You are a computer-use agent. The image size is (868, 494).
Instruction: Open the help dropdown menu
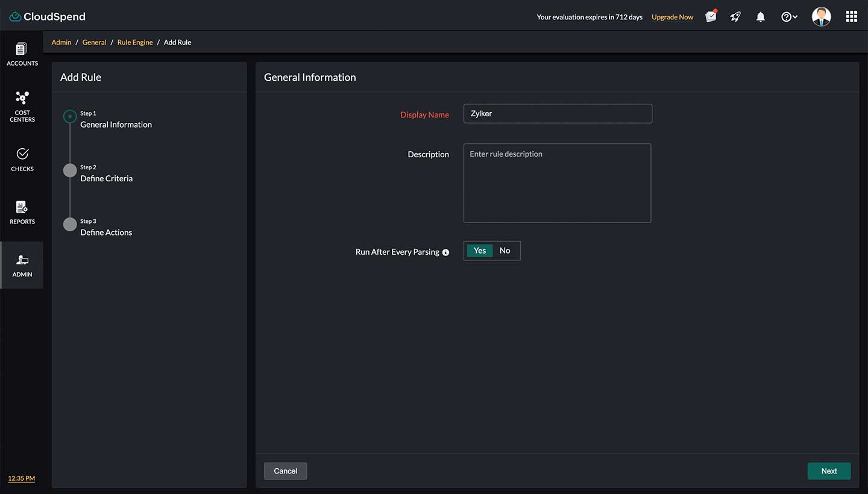(x=788, y=16)
